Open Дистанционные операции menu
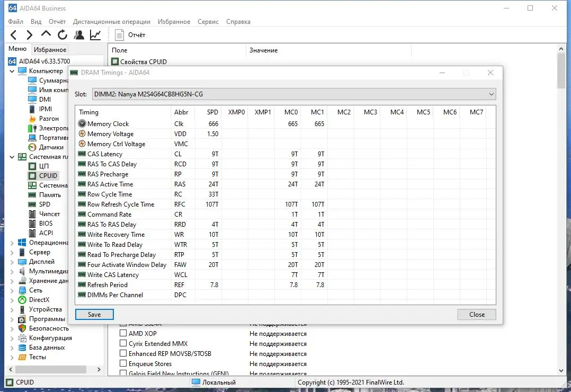571x392 pixels. [x=111, y=22]
